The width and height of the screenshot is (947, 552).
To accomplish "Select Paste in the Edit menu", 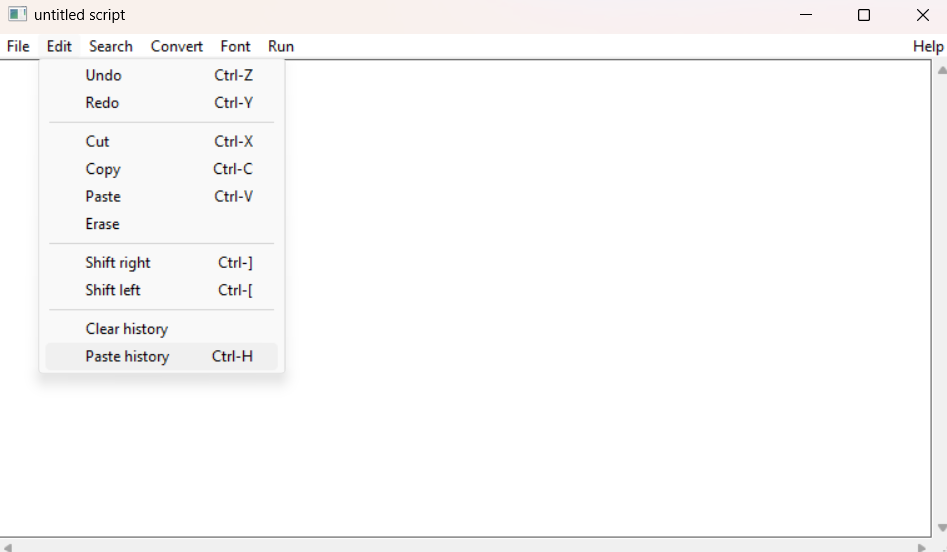I will pyautogui.click(x=161, y=196).
